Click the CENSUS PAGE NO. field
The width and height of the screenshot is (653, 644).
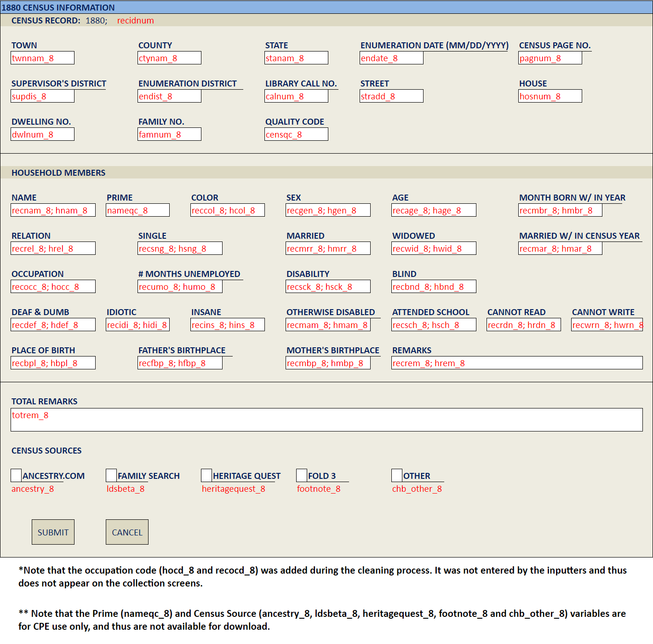coord(550,58)
